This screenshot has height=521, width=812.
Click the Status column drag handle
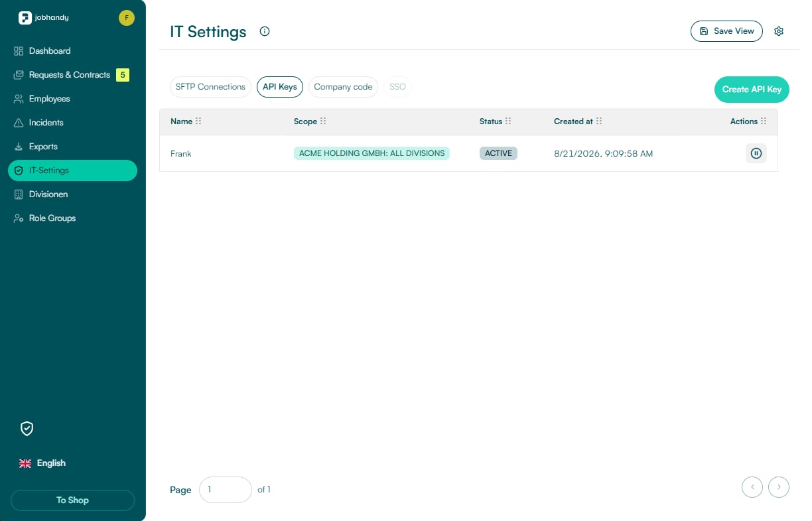coord(508,121)
